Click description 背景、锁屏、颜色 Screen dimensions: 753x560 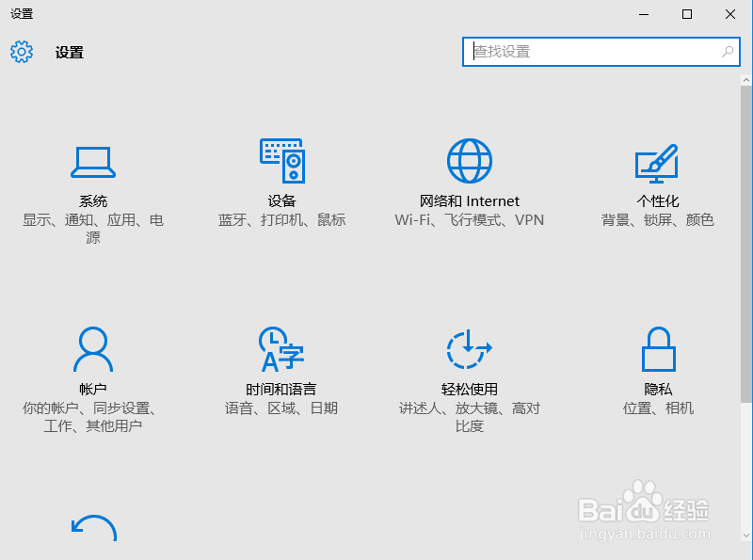[x=658, y=220]
